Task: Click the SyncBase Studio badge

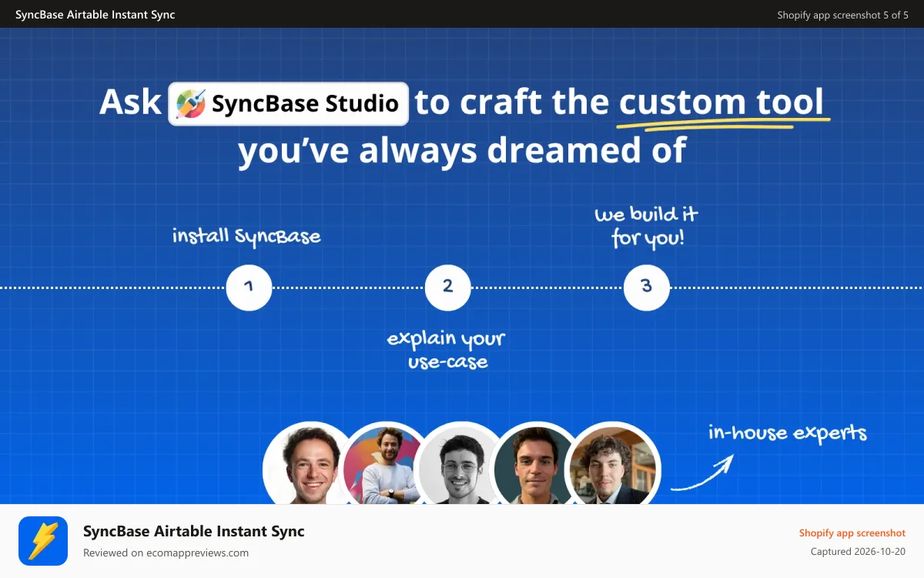Action: pyautogui.click(x=289, y=104)
